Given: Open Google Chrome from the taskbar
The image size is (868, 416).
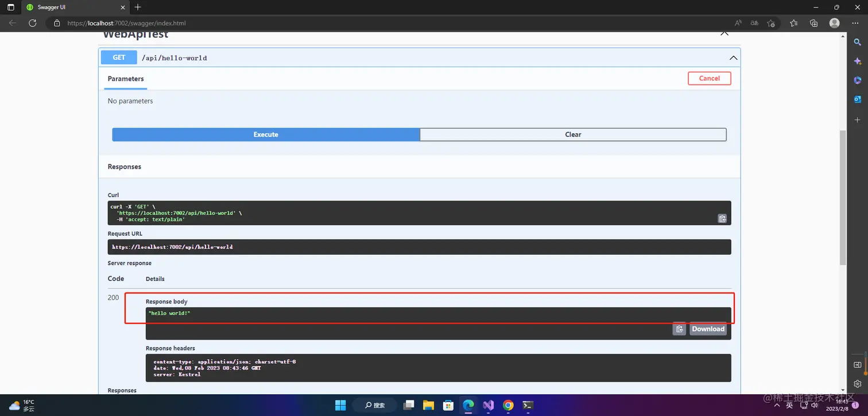Looking at the screenshot, I should (508, 405).
